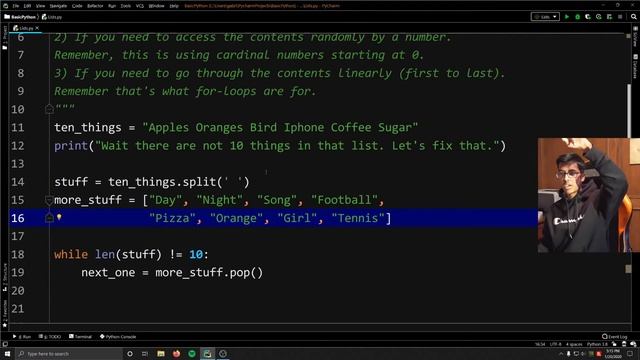The height and width of the screenshot is (360, 640).
Task: Click the 4 spaces indent status widget
Action: pos(574,344)
